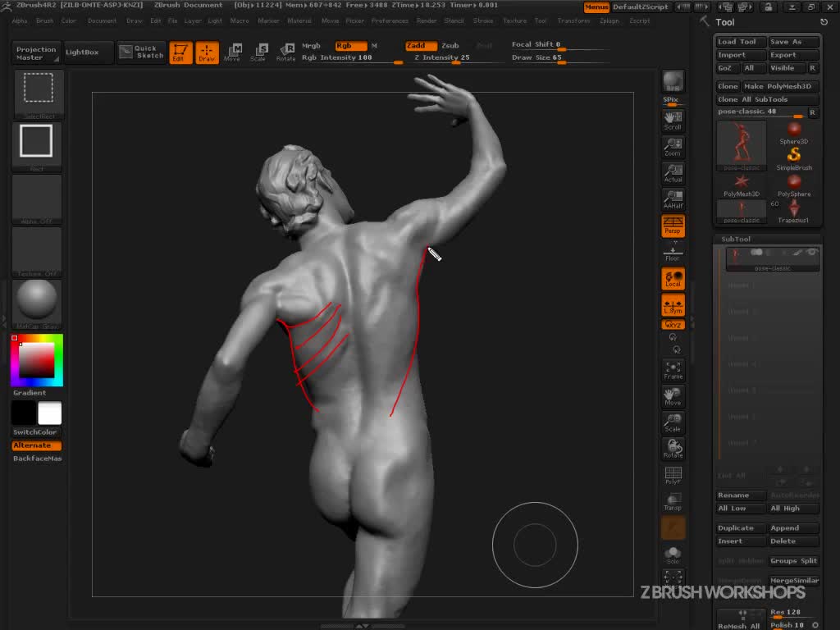Screen dimensions: 840x630
Task: Click the Rotate view icon in right shelf
Action: point(673,449)
